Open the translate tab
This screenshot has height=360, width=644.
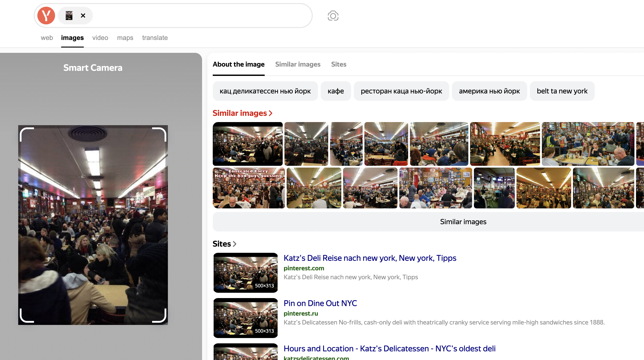155,38
